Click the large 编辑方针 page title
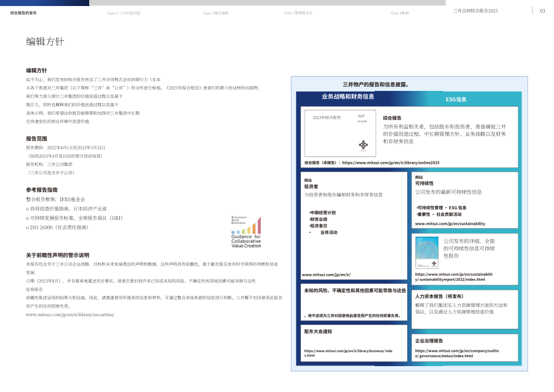The height and width of the screenshot is (392, 554). pyautogui.click(x=45, y=42)
